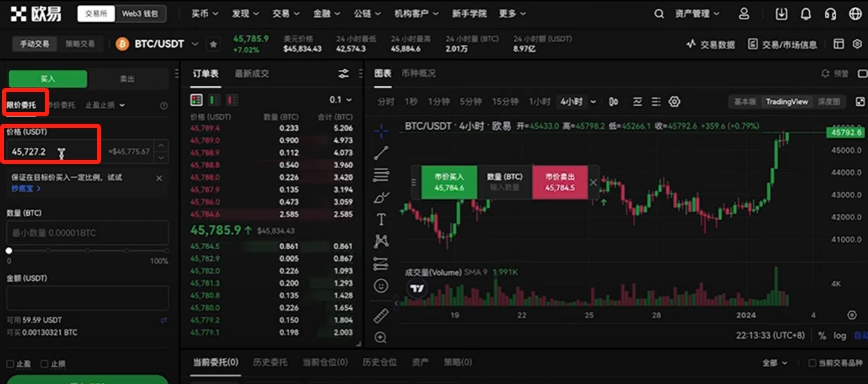The image size is (868, 384).
Task: Click the candlestick chart style icon
Action: [x=613, y=102]
